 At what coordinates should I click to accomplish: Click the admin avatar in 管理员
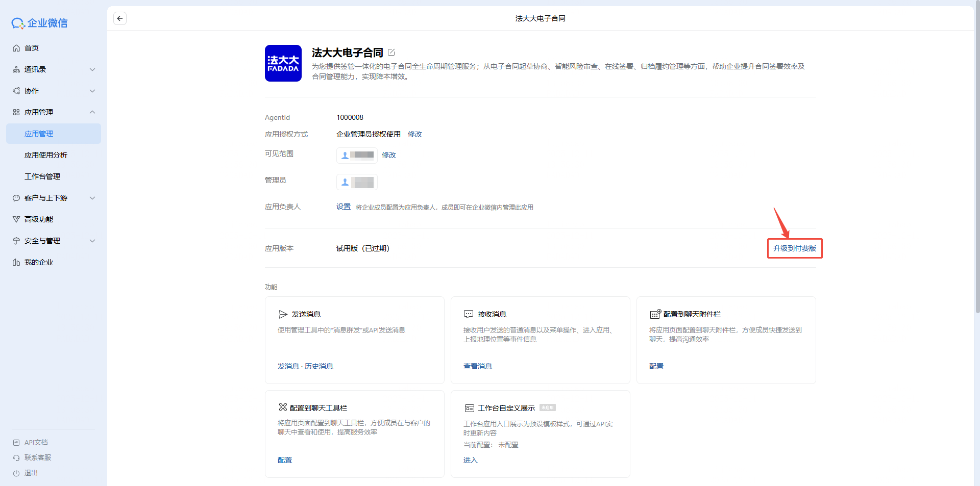pyautogui.click(x=345, y=182)
